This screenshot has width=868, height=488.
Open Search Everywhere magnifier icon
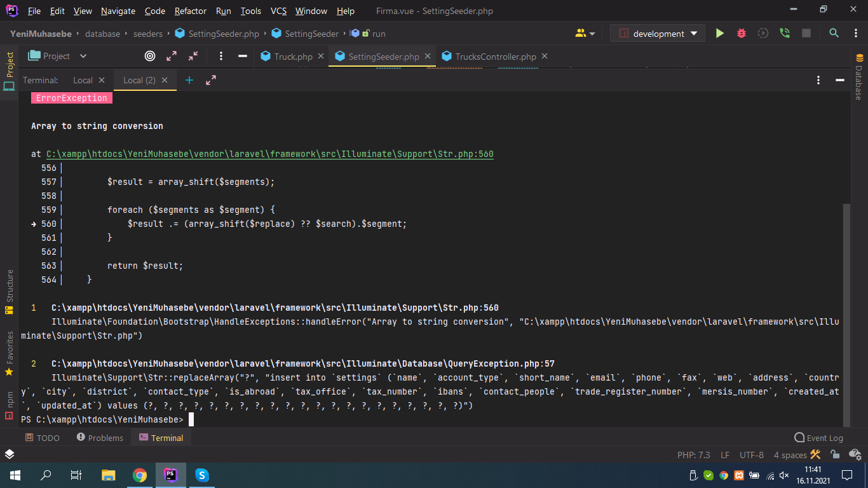(834, 34)
